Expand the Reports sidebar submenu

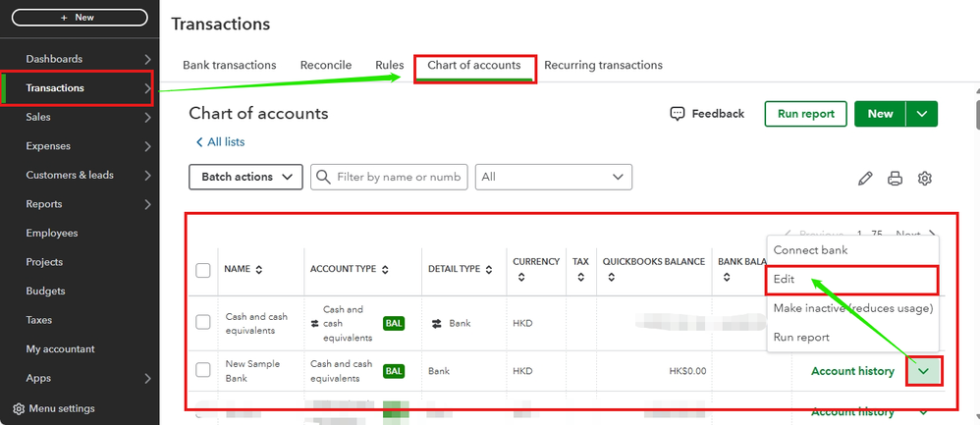point(147,204)
